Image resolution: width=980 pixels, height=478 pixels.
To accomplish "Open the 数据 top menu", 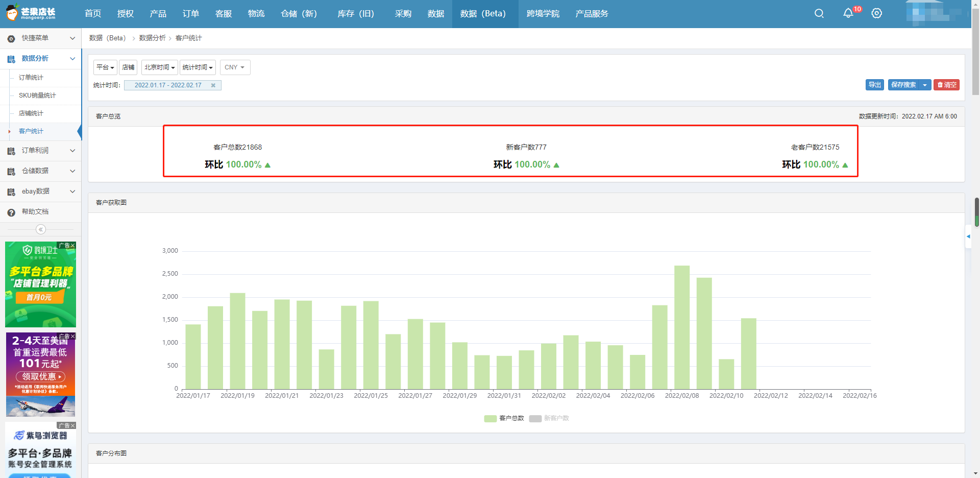I will coord(436,14).
